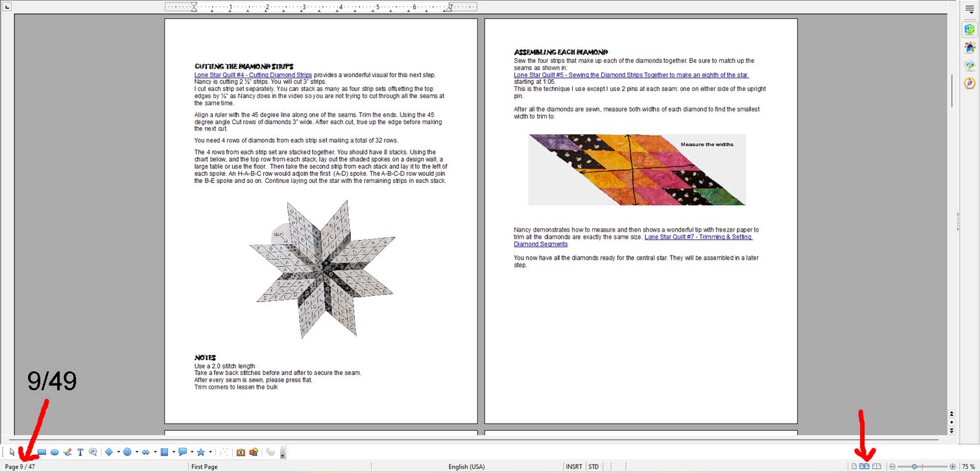Screen dimensions: 980x473
Task: Toggle Extrusion on the drawing toolbar
Action: pos(271,452)
